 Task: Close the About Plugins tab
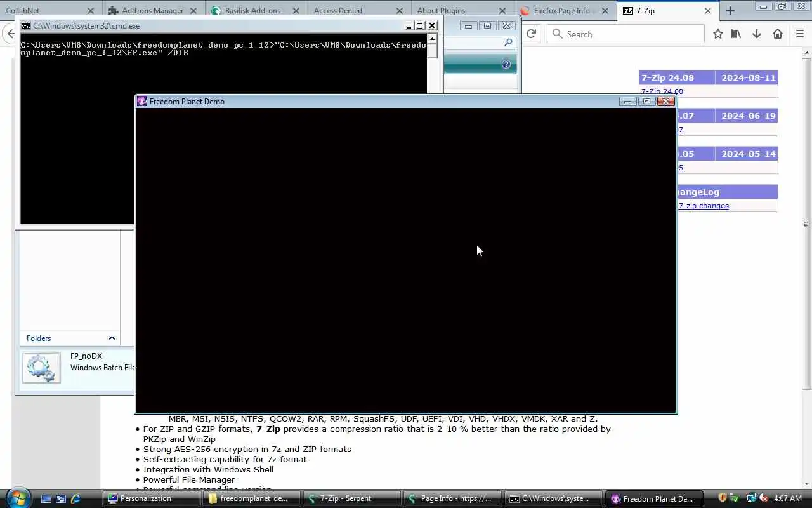click(x=502, y=11)
